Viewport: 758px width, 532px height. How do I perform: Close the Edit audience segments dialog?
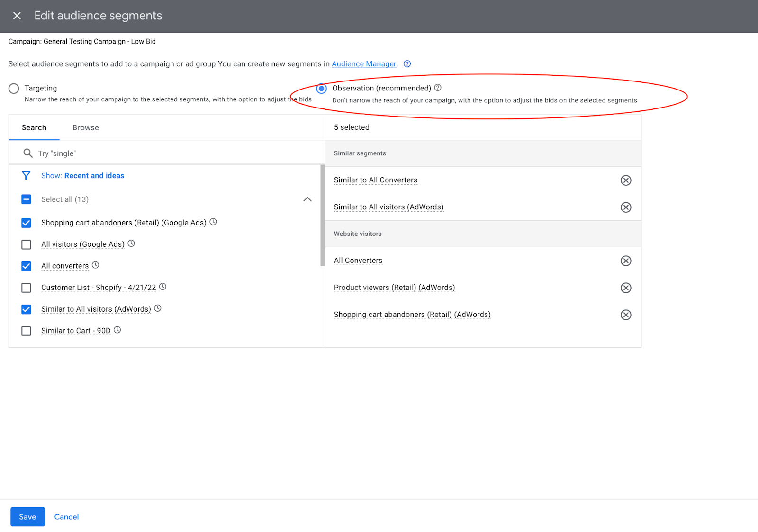click(x=17, y=16)
